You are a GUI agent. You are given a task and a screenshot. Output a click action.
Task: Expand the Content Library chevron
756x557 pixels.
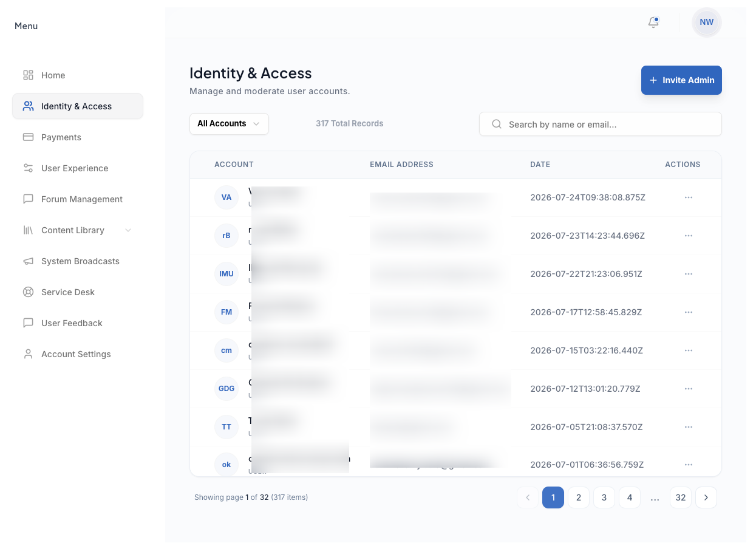pos(128,230)
